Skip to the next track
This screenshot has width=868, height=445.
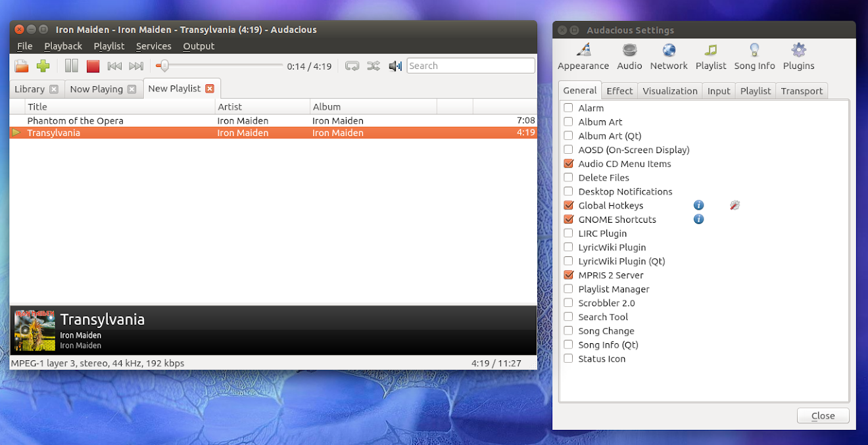click(x=136, y=66)
